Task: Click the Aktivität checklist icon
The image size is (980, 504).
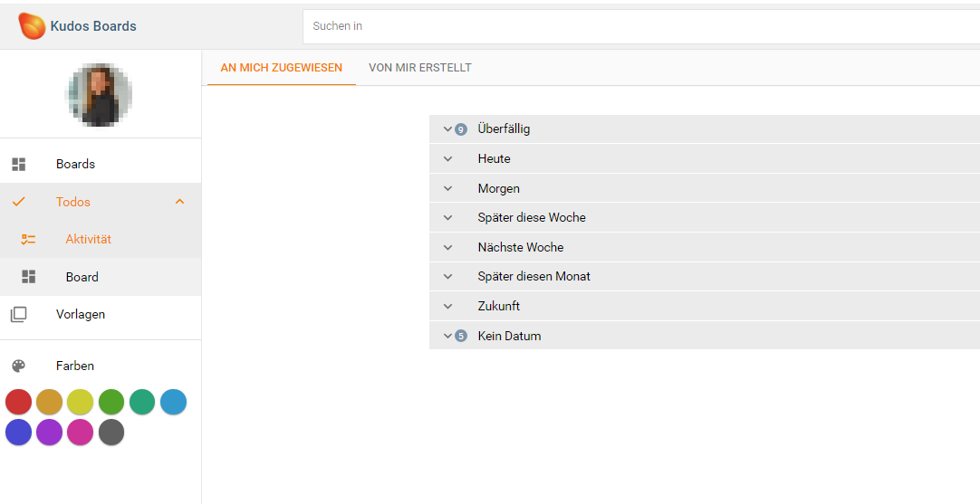Action: point(28,240)
